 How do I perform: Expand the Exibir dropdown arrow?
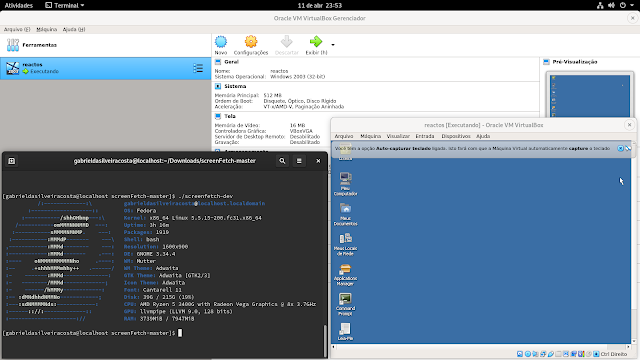click(333, 45)
